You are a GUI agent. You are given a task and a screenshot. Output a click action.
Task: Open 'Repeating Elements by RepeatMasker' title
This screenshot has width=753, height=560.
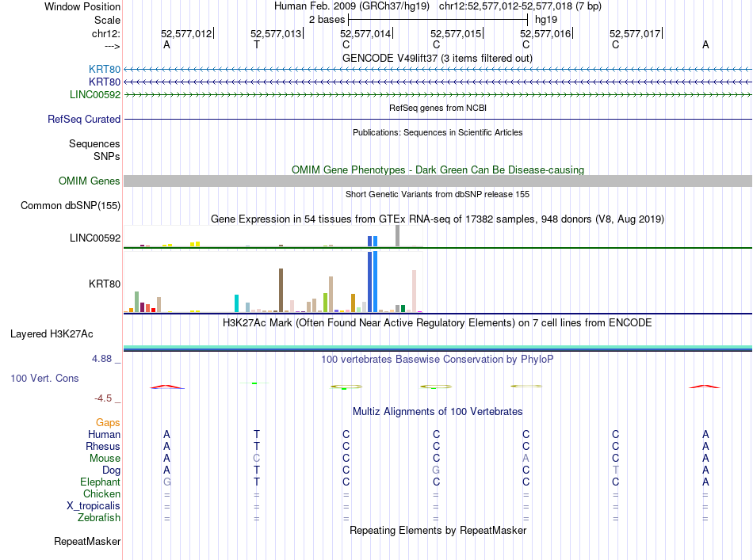click(x=438, y=530)
